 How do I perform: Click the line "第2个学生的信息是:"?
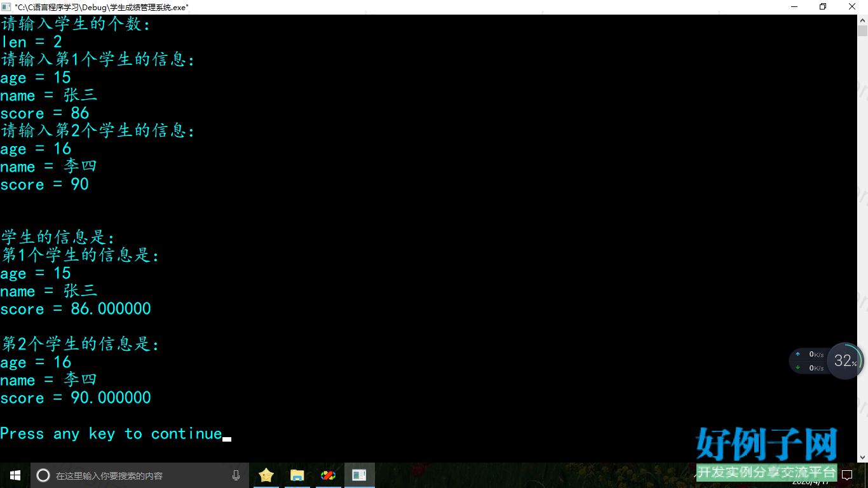[x=80, y=344]
